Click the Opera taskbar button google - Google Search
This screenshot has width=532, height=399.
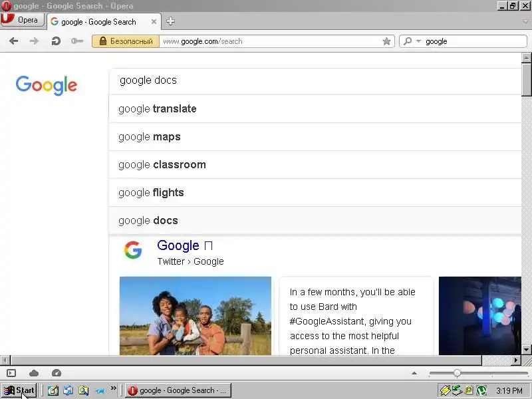tap(178, 390)
